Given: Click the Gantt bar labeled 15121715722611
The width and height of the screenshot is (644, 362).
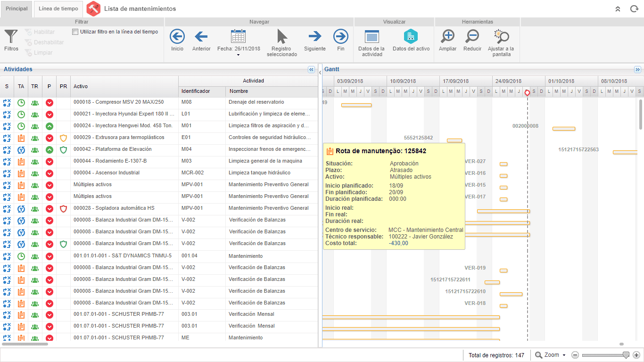Looking at the screenshot, I should 492,282.
